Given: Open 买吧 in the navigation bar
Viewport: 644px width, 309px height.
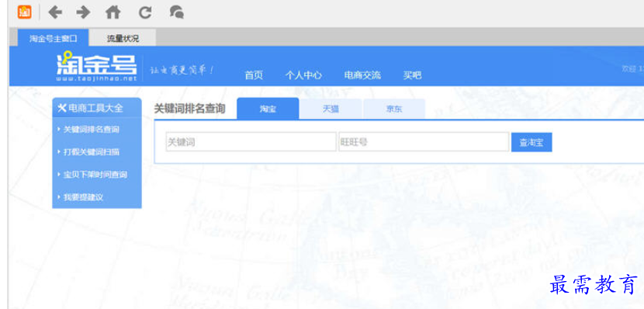Looking at the screenshot, I should pyautogui.click(x=412, y=75).
